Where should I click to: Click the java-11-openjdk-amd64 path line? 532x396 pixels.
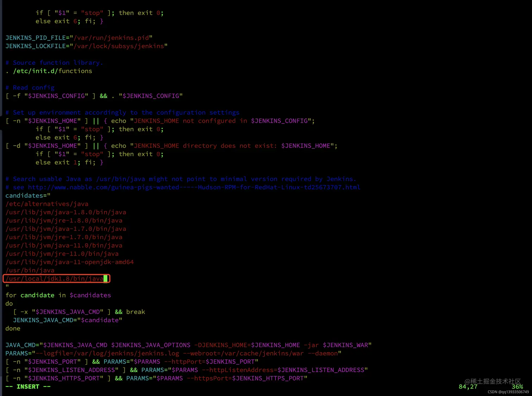70,262
